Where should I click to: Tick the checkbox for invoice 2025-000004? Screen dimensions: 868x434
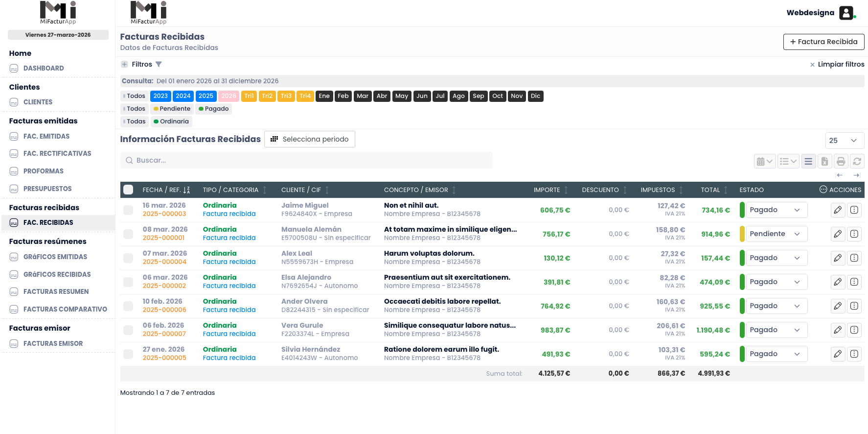tap(128, 258)
